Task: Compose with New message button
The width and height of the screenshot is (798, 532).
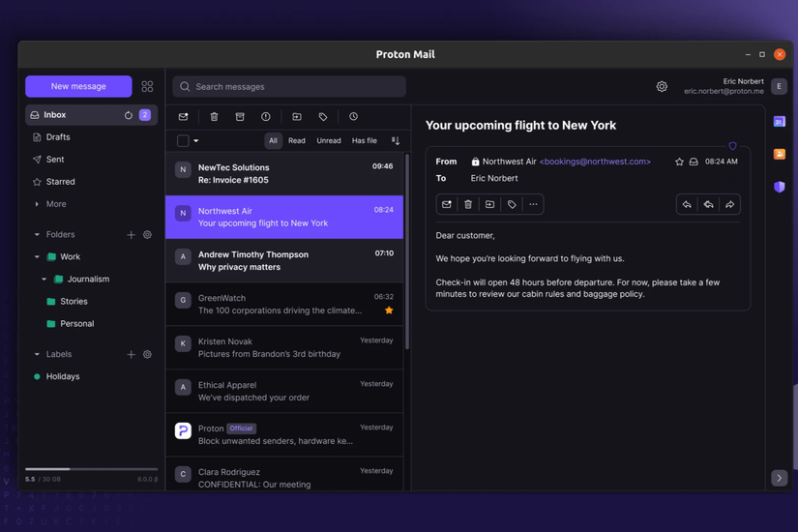Action: (78, 86)
